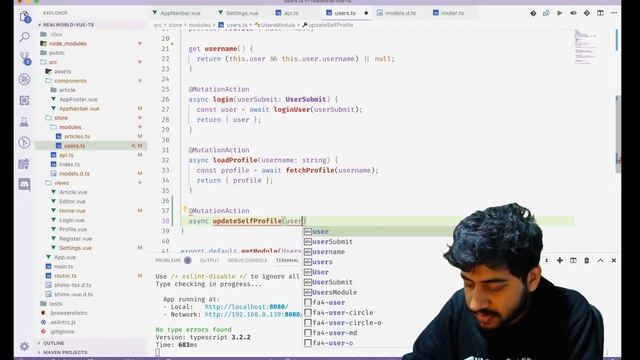640x360 pixels.
Task: Close the terminal panel
Action: [x=613, y=260]
